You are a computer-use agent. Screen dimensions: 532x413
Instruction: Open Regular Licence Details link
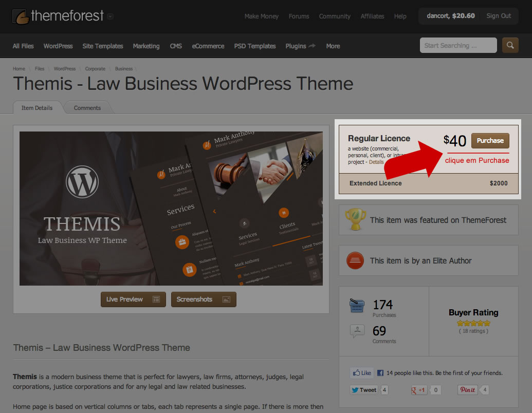(376, 162)
